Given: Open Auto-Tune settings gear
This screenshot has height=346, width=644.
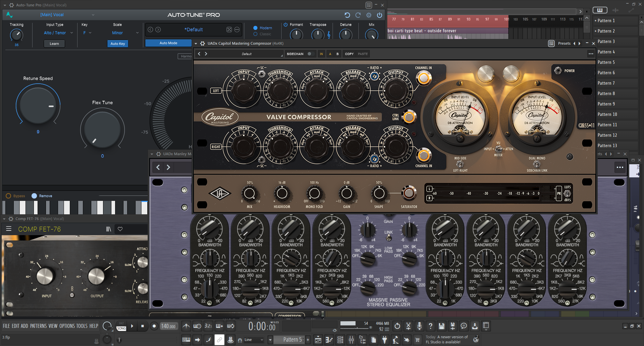Looking at the screenshot, I should pos(368,15).
